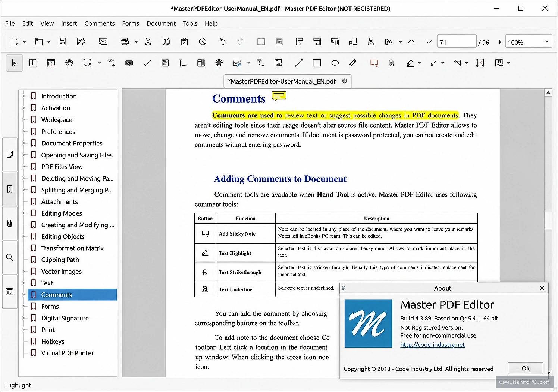Image resolution: width=558 pixels, height=392 pixels.
Task: Click the Text Highlight tool
Action: 410,63
